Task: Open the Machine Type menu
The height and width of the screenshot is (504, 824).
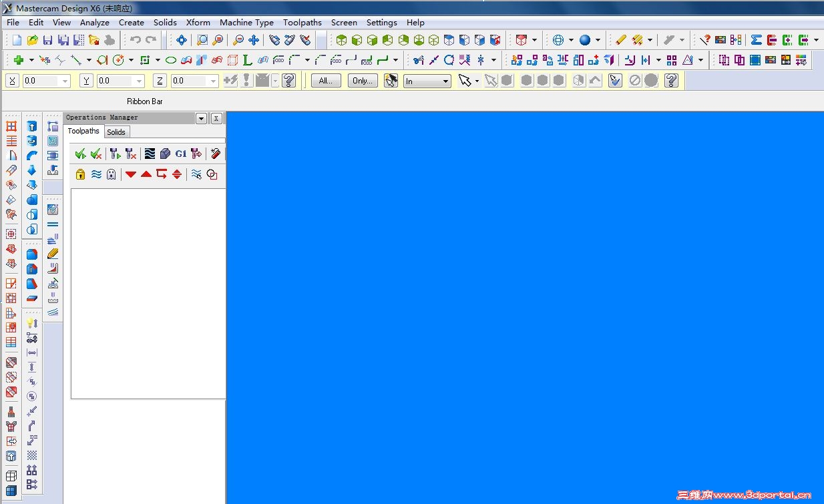Action: pyautogui.click(x=246, y=22)
